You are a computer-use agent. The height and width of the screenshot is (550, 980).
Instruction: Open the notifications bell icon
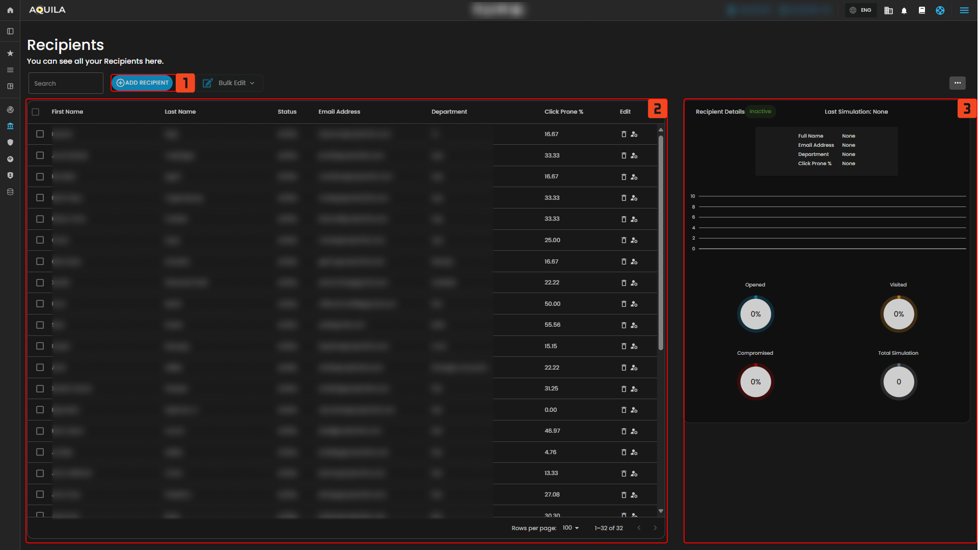[904, 10]
